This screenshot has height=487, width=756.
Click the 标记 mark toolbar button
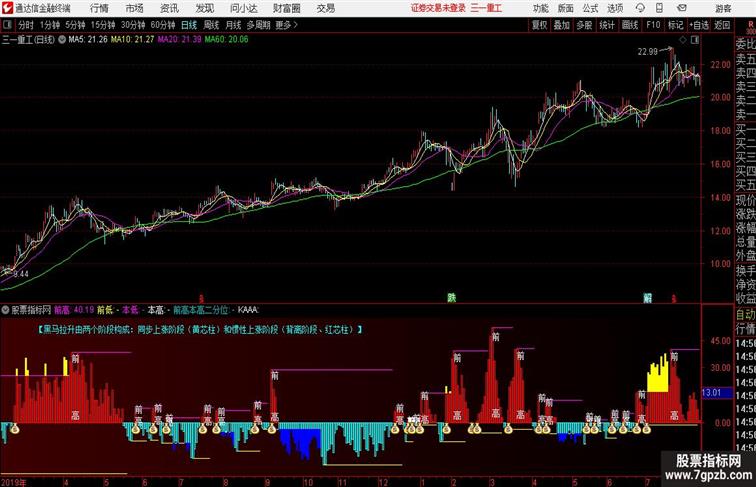click(675, 25)
